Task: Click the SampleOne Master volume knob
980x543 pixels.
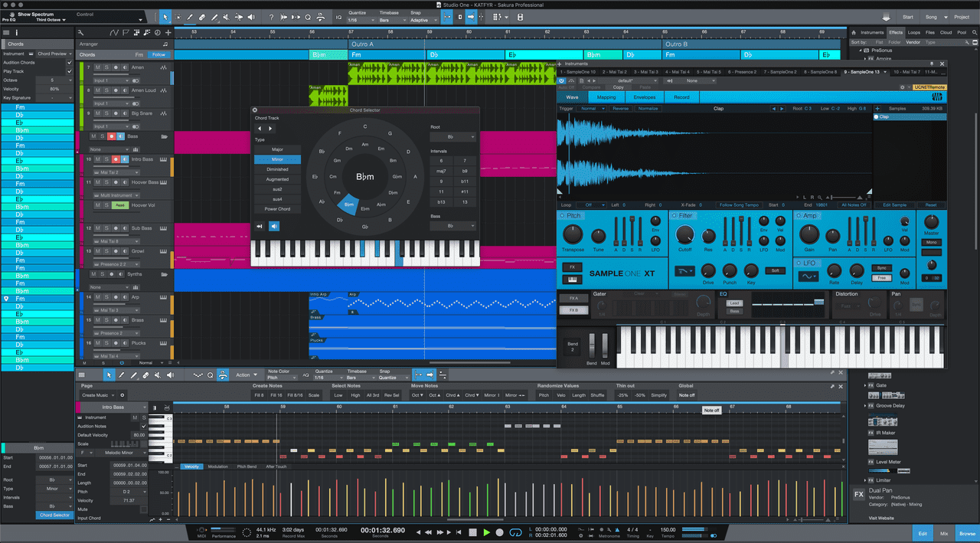Action: tap(931, 222)
